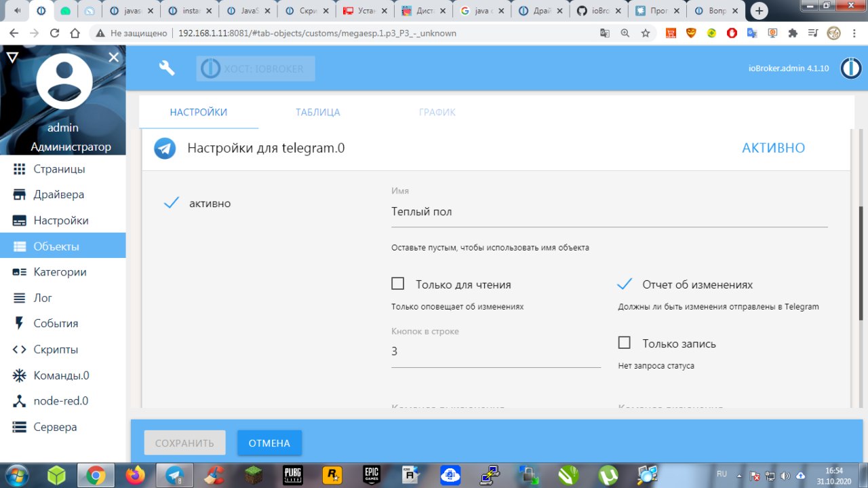Viewport: 868px width, 488px height.
Task: Click the zoom magnifier icon in address bar
Action: pyautogui.click(x=625, y=33)
